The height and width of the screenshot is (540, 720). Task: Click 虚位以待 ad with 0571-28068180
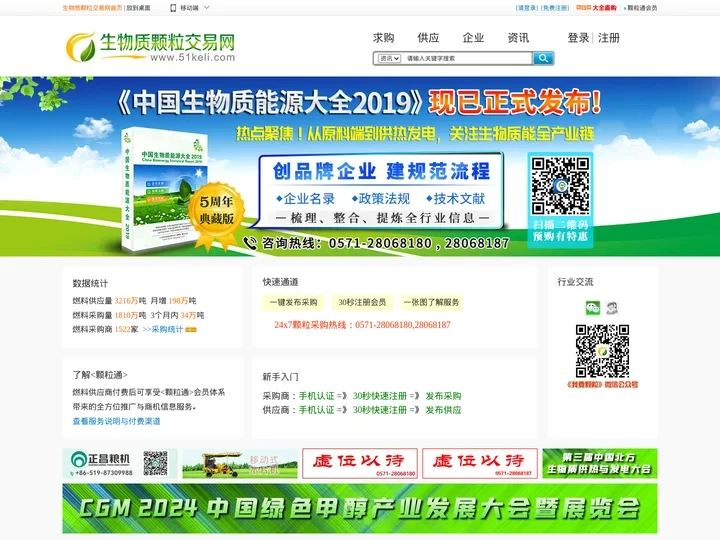[x=360, y=463]
